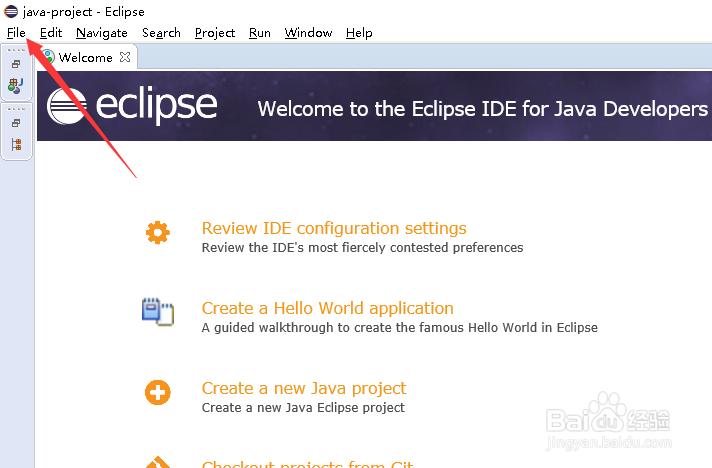Viewport: 712px width, 468px height.
Task: Open the Help menu
Action: pyautogui.click(x=359, y=33)
